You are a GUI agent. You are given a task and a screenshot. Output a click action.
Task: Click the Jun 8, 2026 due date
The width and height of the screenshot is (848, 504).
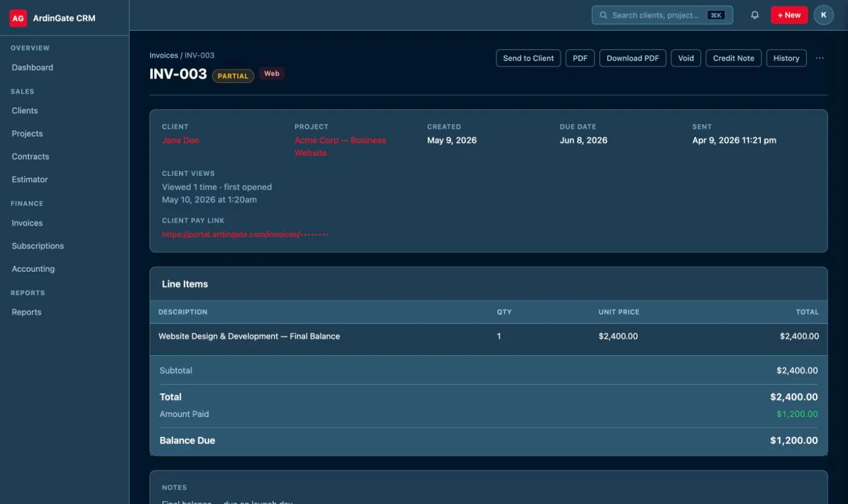pos(583,140)
